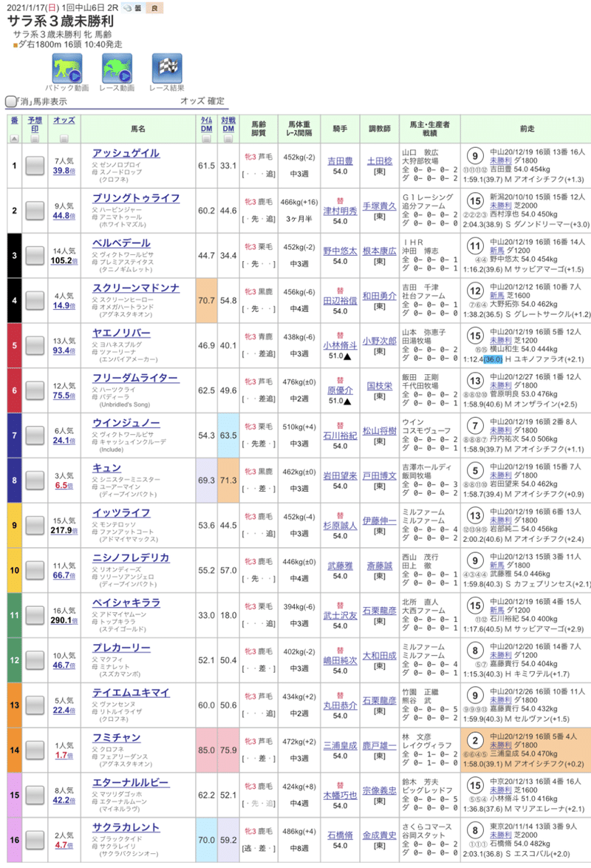Open horse page for アッシュゲイル

[126, 153]
